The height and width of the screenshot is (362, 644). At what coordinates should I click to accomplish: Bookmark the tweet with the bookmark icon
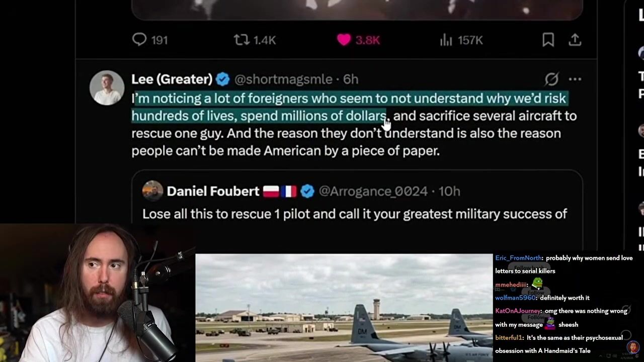click(548, 40)
